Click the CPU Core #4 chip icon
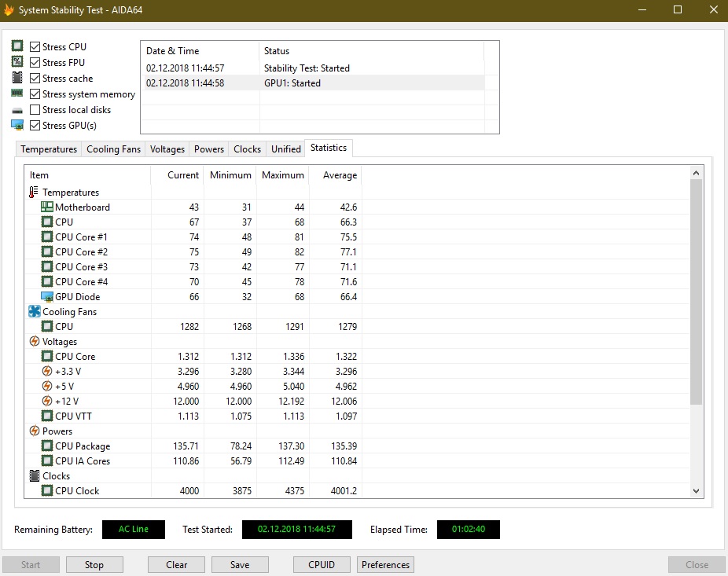728x576 pixels. (x=47, y=281)
